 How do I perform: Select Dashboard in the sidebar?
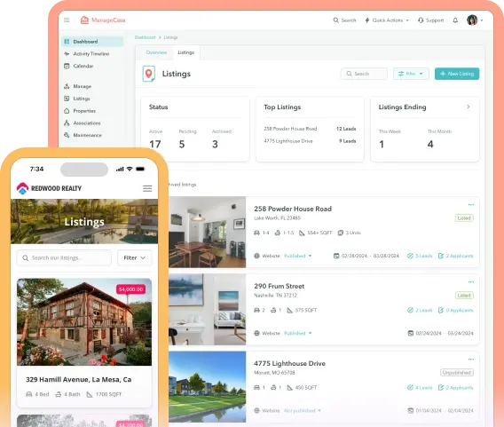coord(92,42)
